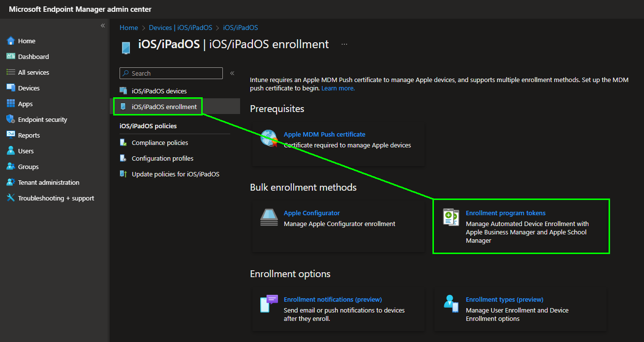Click the Enrollment program tokens icon
This screenshot has width=644, height=342.
point(451,217)
